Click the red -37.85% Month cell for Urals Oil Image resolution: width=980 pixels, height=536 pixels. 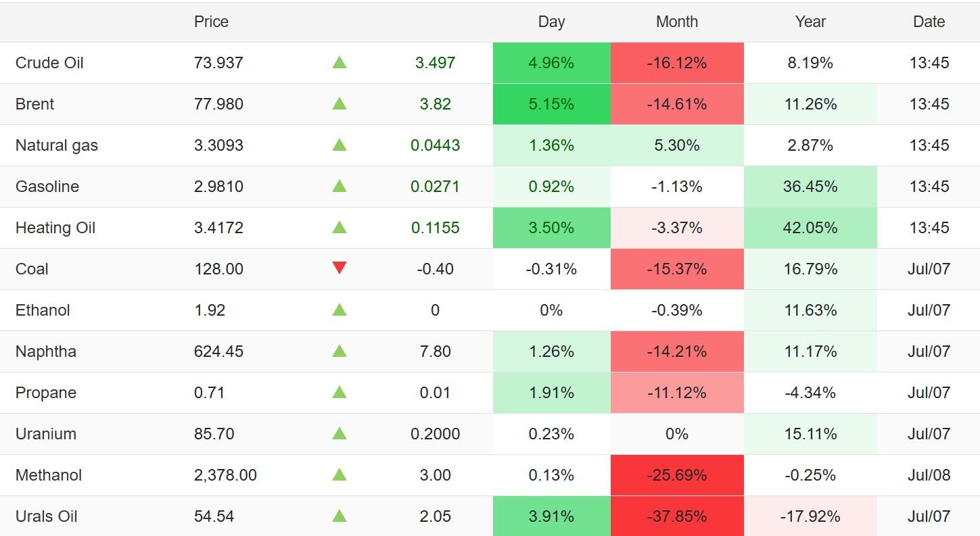point(677,516)
